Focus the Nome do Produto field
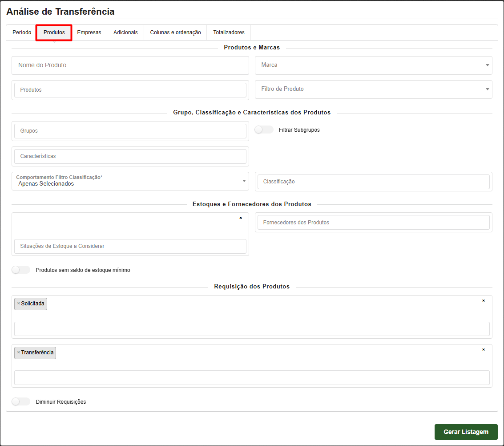 click(130, 65)
